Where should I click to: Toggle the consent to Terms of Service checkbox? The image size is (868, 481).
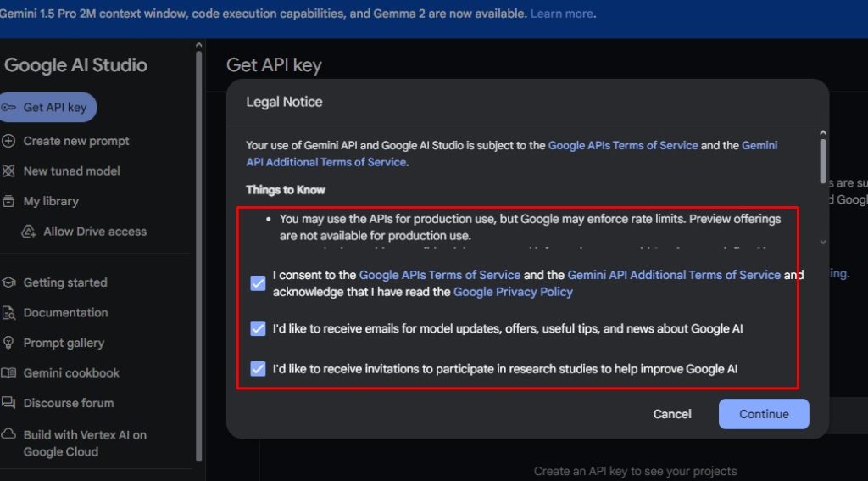pos(258,283)
